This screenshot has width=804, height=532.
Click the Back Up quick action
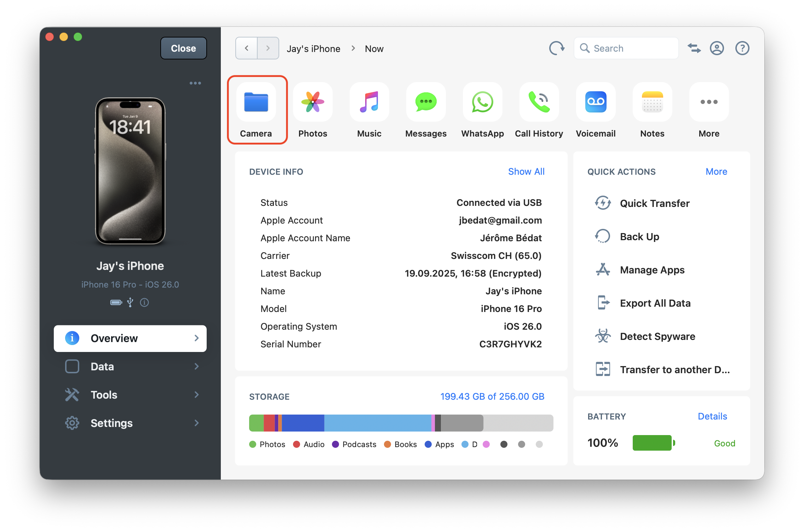(x=639, y=236)
